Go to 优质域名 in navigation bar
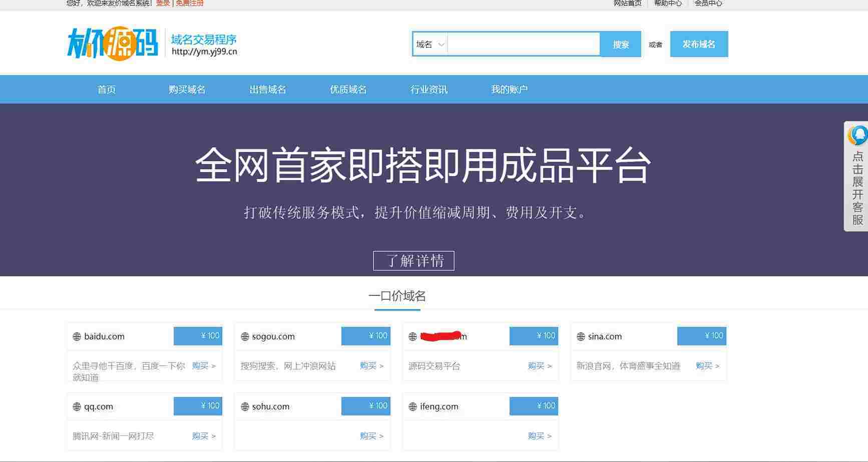The image size is (868, 462). point(348,90)
